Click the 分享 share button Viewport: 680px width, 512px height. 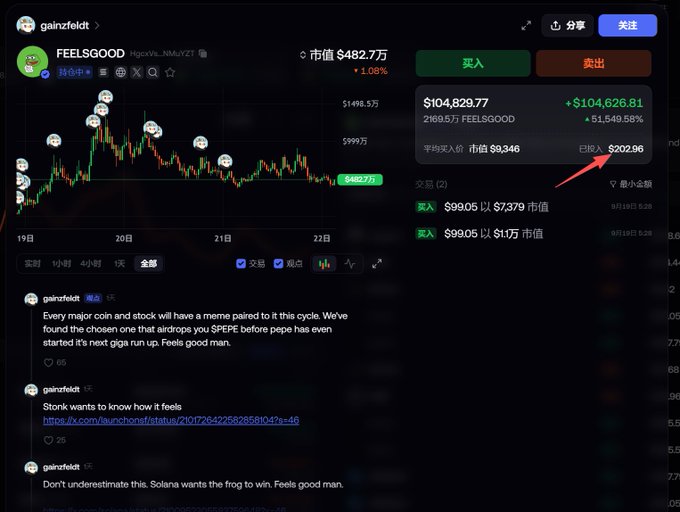568,26
